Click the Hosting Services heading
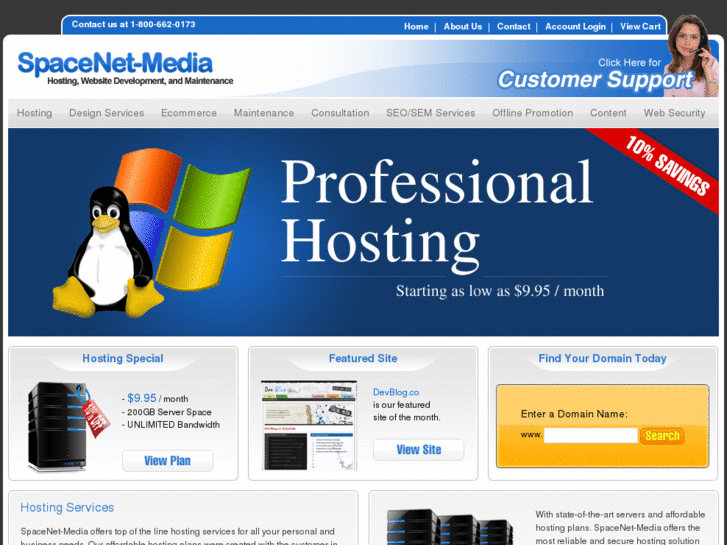The image size is (727, 545). [x=67, y=507]
